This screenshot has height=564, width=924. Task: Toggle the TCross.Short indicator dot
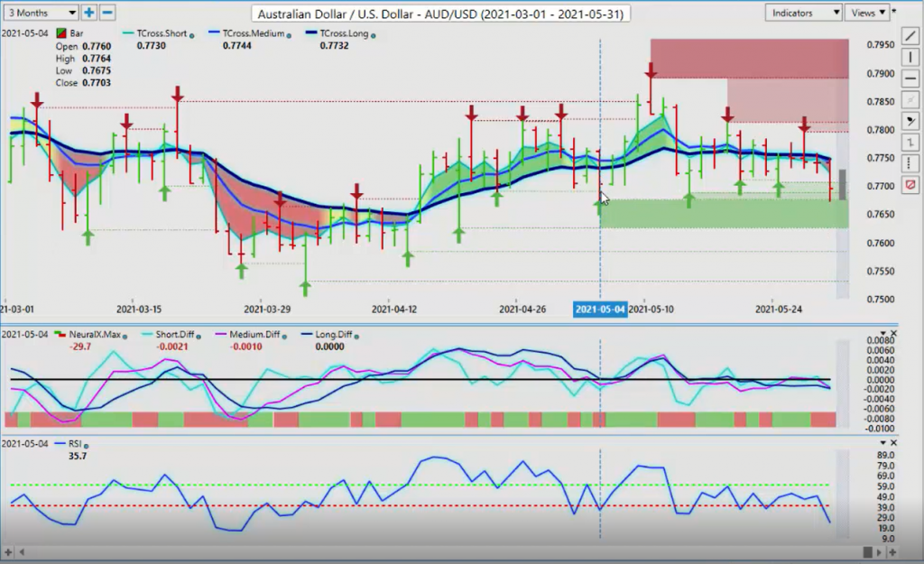[x=191, y=34]
